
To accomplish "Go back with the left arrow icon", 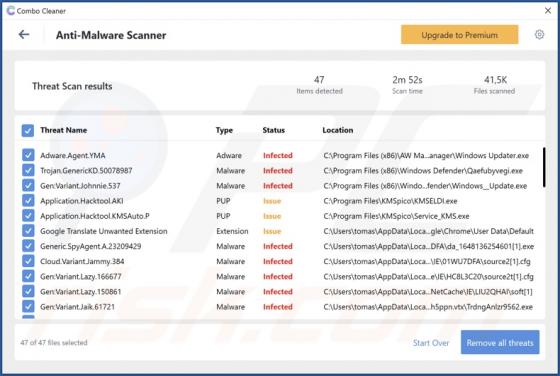I will 24,35.
